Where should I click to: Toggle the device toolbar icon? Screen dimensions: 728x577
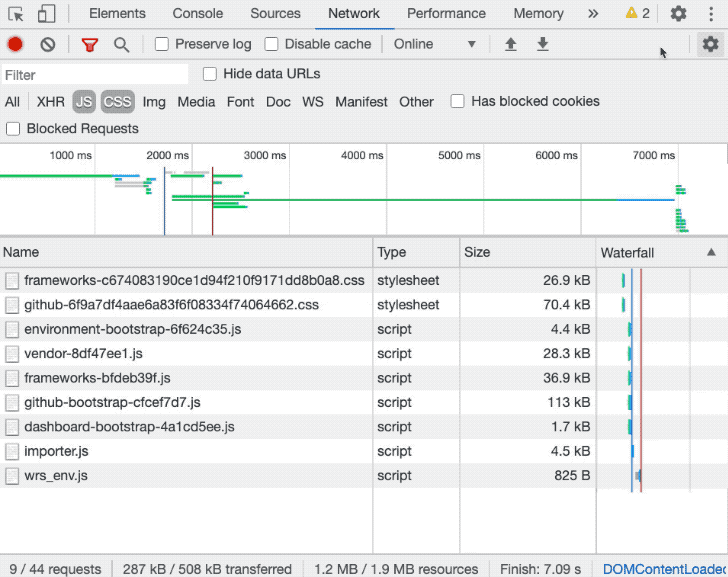(x=47, y=14)
